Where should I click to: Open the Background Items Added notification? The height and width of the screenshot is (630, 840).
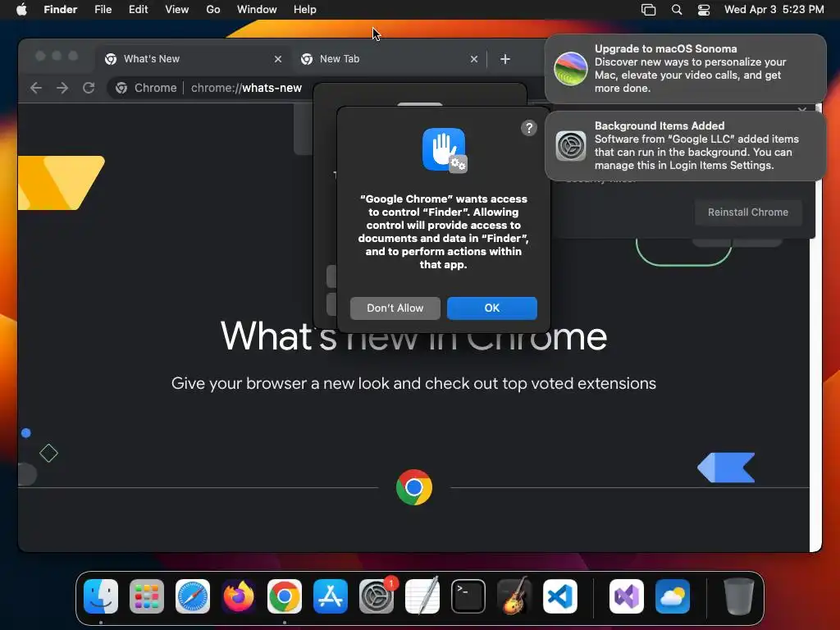pos(685,146)
